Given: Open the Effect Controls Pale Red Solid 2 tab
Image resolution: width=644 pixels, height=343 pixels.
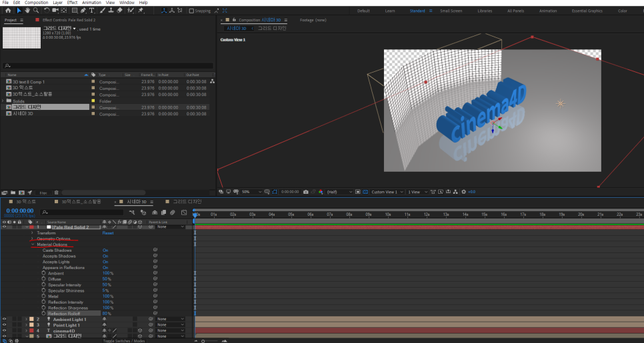Looking at the screenshot, I should click(69, 20).
